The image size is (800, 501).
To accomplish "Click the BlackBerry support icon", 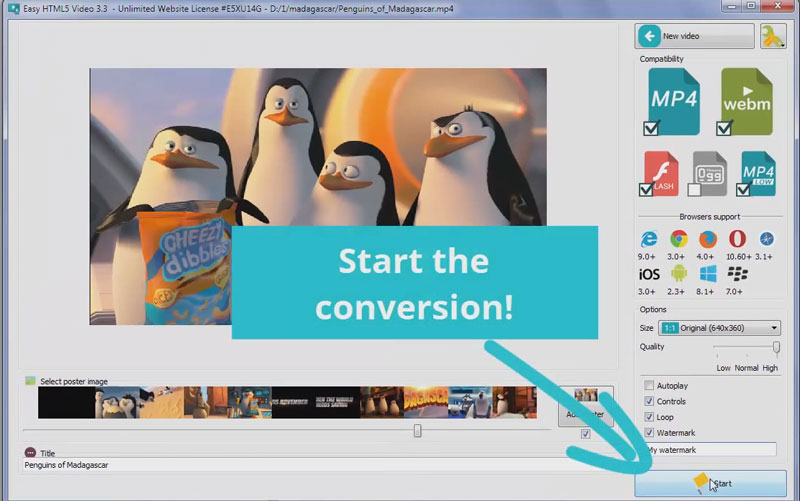I will (x=737, y=274).
